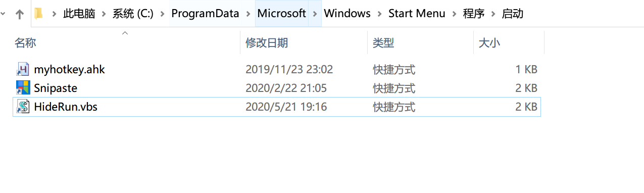The image size is (644, 193).
Task: Select the HideRun.vbs file name
Action: 66,107
